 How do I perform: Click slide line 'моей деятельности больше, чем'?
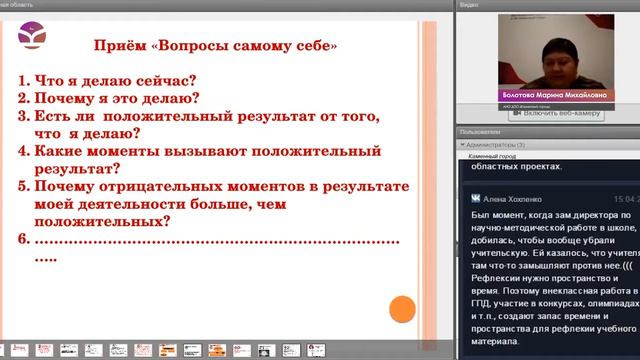pos(160,204)
